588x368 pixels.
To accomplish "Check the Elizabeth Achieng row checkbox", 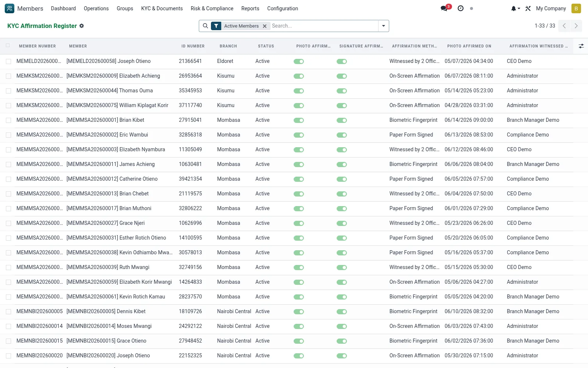I will tap(8, 76).
